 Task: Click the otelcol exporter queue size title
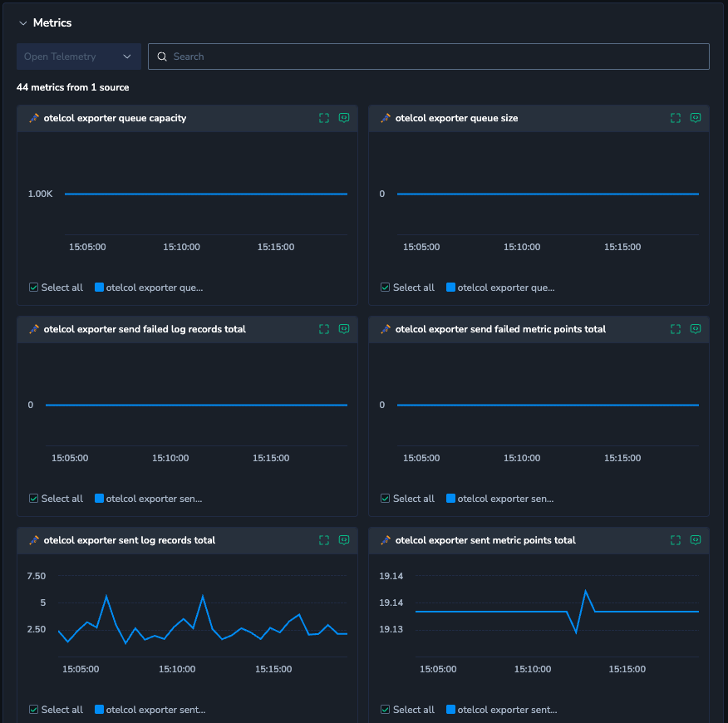456,118
